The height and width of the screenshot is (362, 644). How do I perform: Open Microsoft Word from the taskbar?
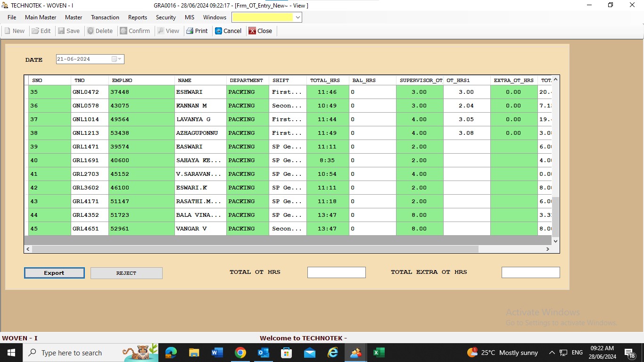pos(217,353)
